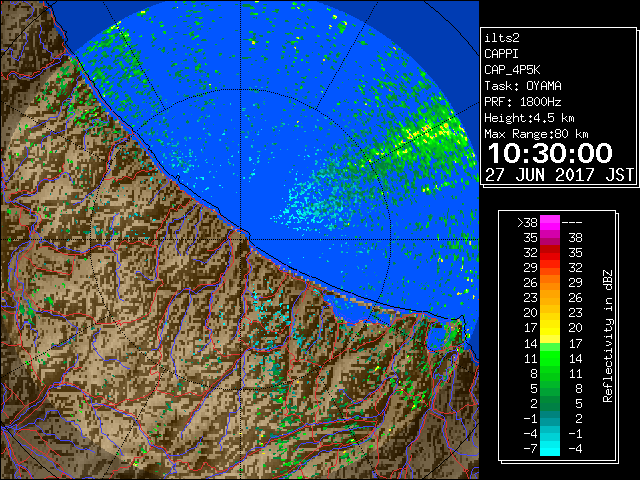Click the 'ilts2' site label

click(x=502, y=38)
